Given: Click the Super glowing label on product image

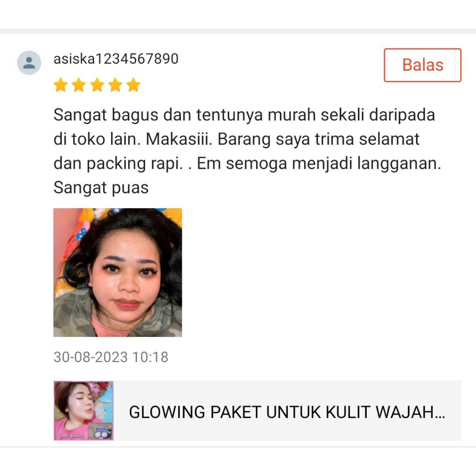Looking at the screenshot, I should pyautogui.click(x=71, y=436).
